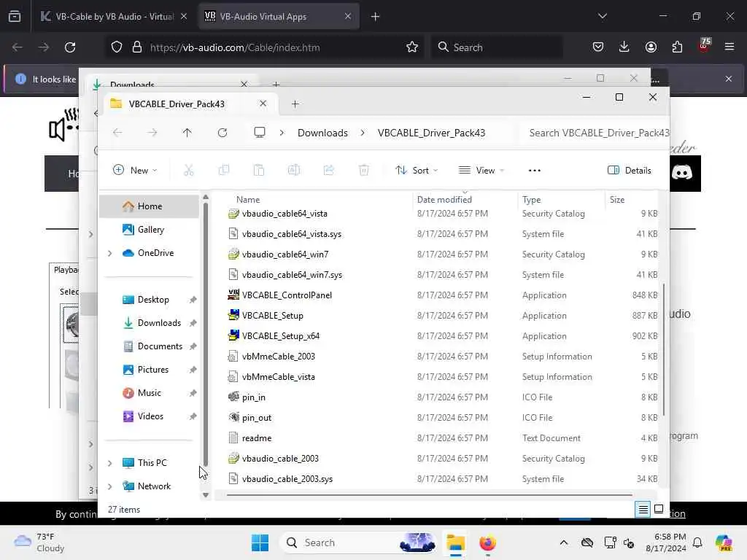Click the Windows Start button
The width and height of the screenshot is (747, 560).
pyautogui.click(x=260, y=542)
